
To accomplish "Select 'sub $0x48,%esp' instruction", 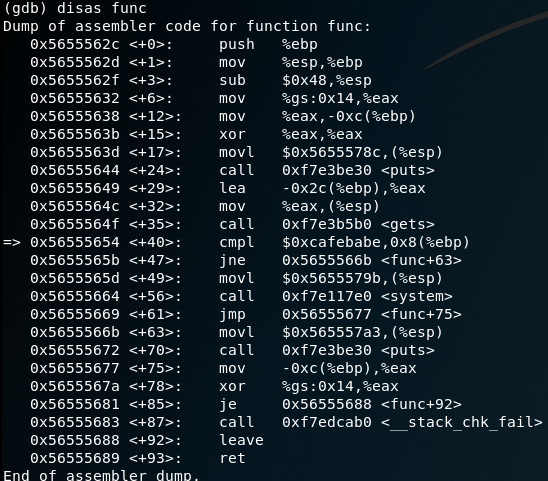I will (x=295, y=80).
